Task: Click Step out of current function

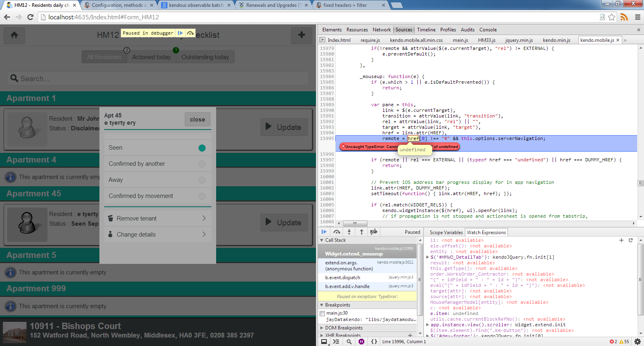Action: tap(361, 232)
